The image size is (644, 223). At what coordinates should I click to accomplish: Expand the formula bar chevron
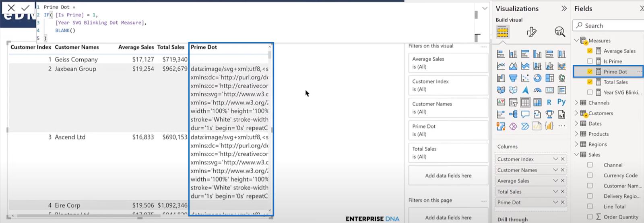pyautogui.click(x=485, y=8)
